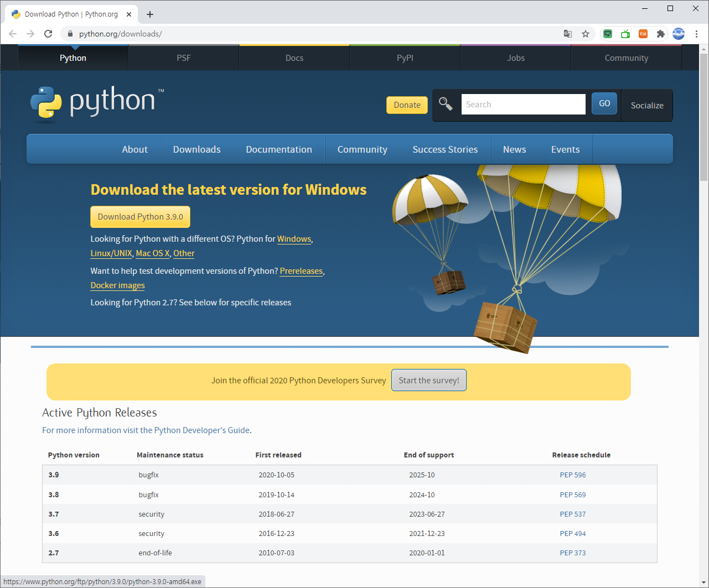Image resolution: width=709 pixels, height=588 pixels.
Task: Open the puzzle-piece Extensions menu
Action: coord(660,34)
